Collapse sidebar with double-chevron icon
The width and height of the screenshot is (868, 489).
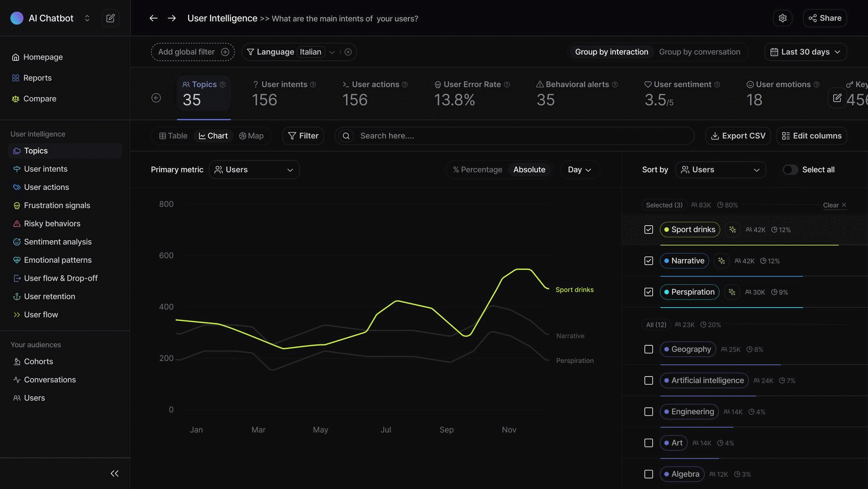[114, 473]
